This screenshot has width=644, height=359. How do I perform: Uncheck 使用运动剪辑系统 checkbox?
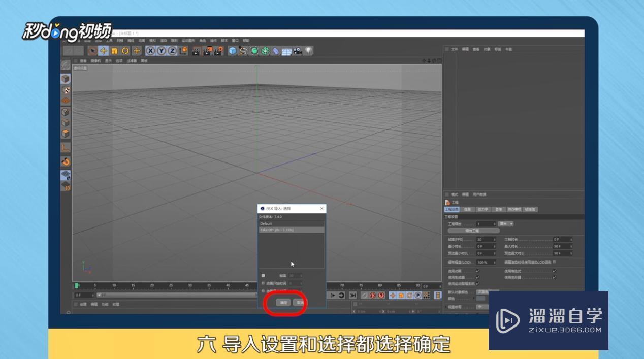(x=478, y=283)
